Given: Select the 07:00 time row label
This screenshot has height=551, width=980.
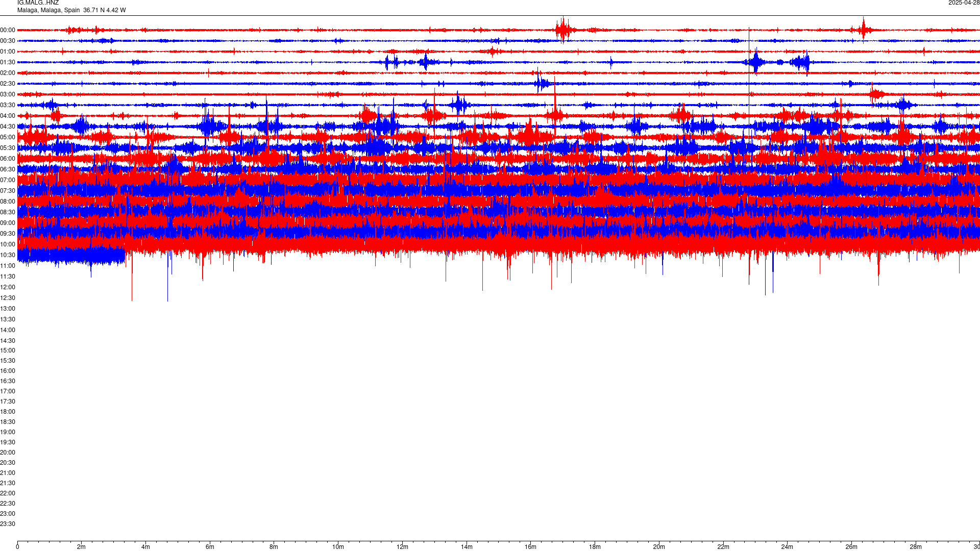Looking at the screenshot, I should coord(8,180).
